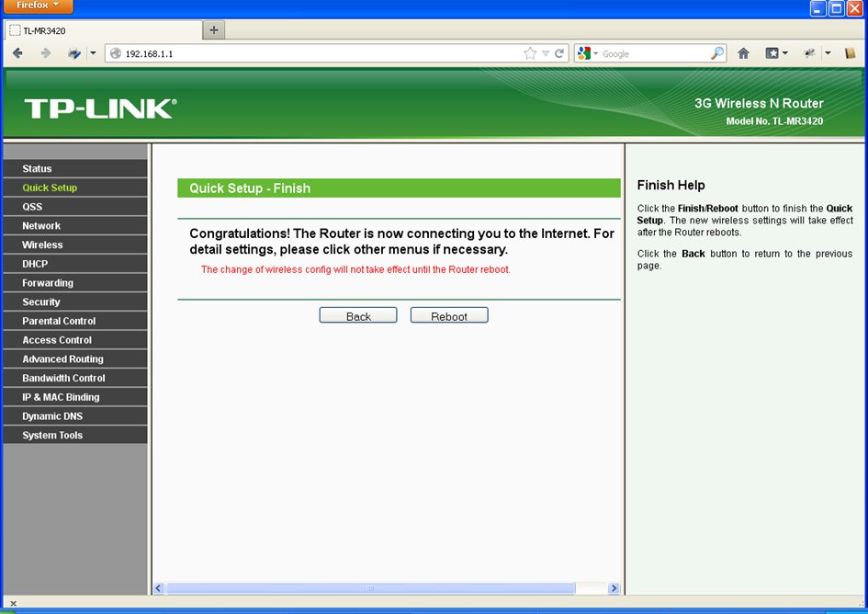Click the Finish Help heading

click(671, 185)
